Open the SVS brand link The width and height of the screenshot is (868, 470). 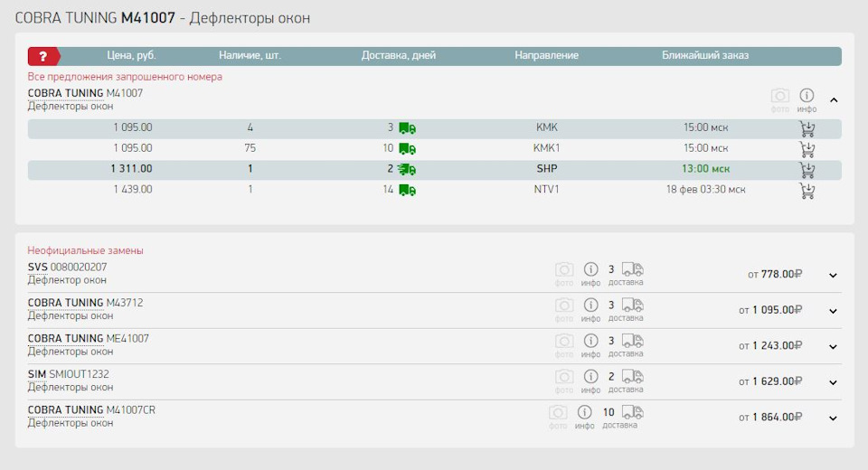click(x=38, y=267)
